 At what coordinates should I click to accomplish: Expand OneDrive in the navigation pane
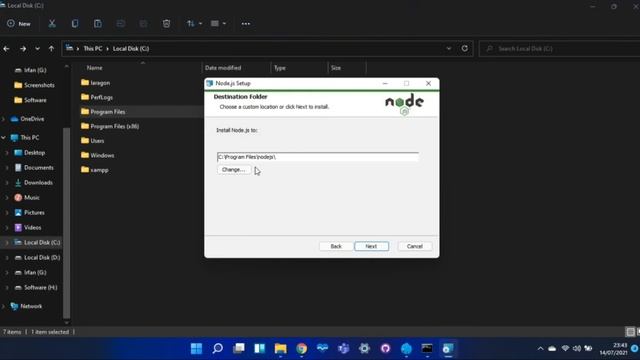(4, 119)
